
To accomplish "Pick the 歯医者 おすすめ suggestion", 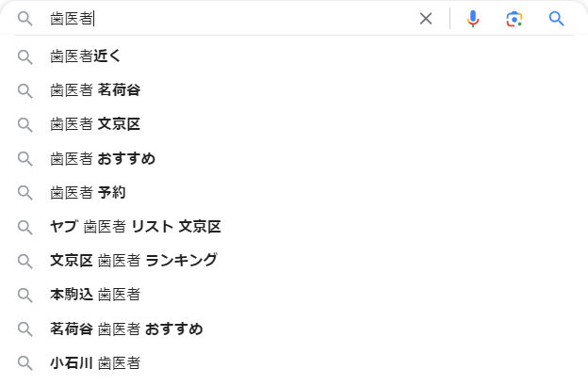I will pyautogui.click(x=294, y=158).
